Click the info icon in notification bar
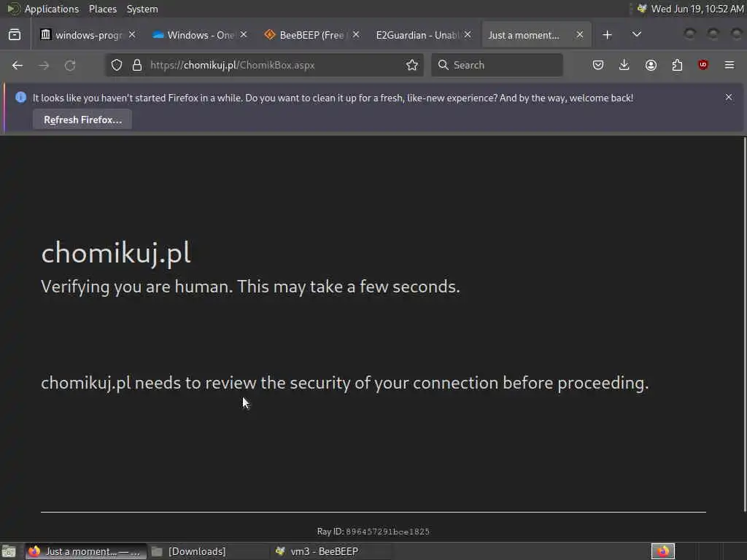 20,97
